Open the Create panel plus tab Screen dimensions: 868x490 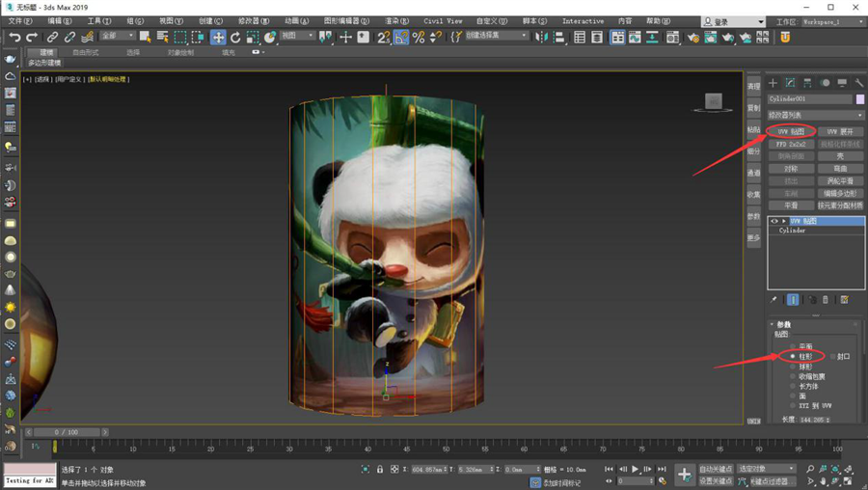(x=773, y=83)
